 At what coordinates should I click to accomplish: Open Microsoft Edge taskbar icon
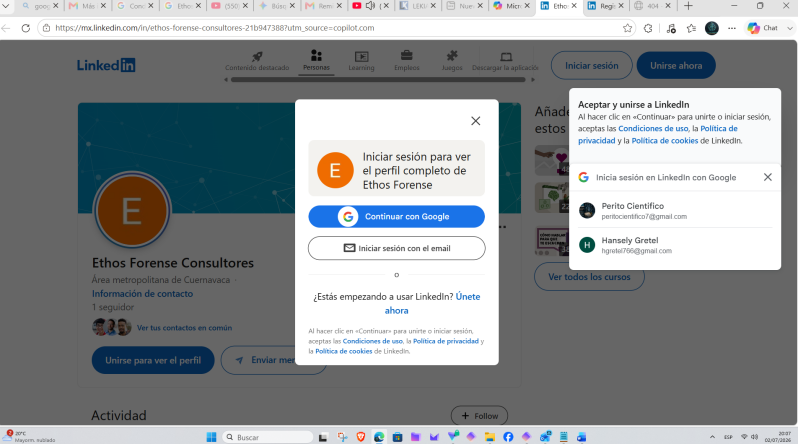pyautogui.click(x=379, y=437)
